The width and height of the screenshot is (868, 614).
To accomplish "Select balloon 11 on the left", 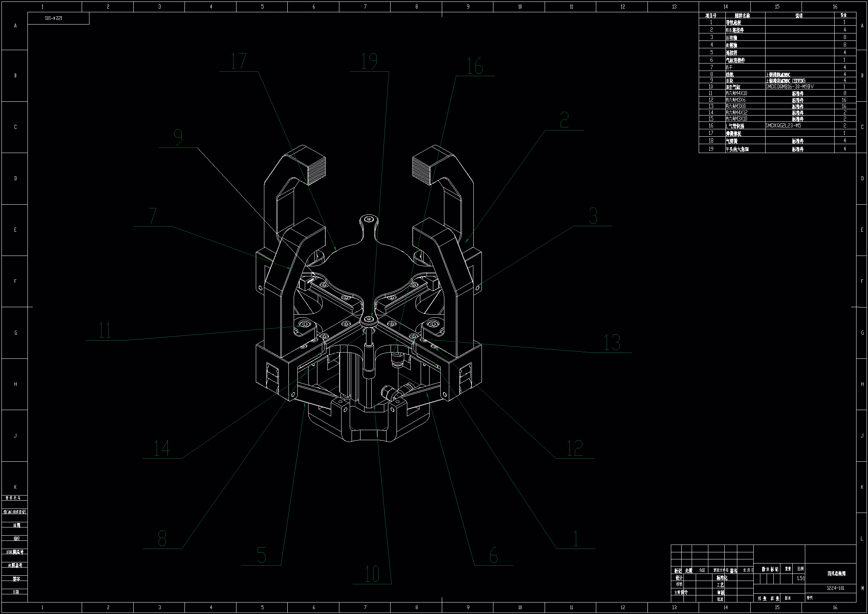I will [x=105, y=331].
